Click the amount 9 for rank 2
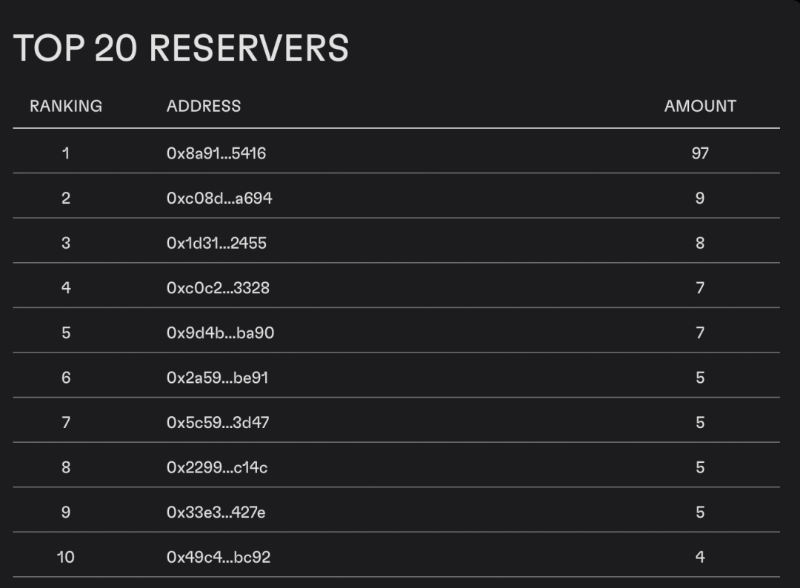This screenshot has height=588, width=800. pyautogui.click(x=700, y=198)
